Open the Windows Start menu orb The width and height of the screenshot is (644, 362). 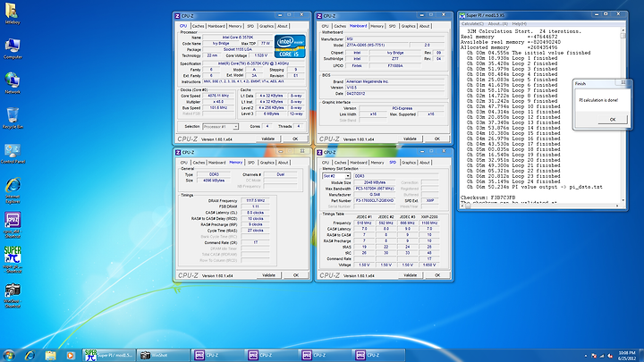9,355
